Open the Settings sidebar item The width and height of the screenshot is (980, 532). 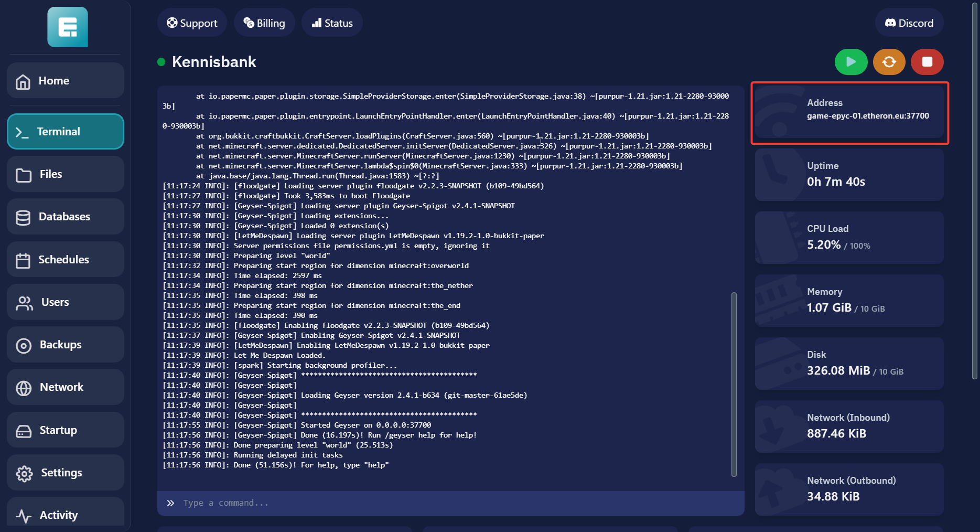66,473
